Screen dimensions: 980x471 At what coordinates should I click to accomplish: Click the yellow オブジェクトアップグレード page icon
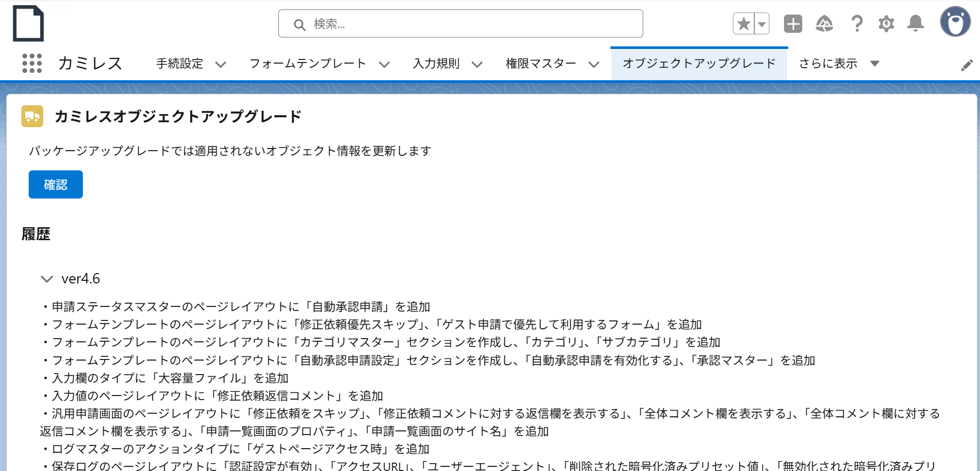click(x=32, y=116)
